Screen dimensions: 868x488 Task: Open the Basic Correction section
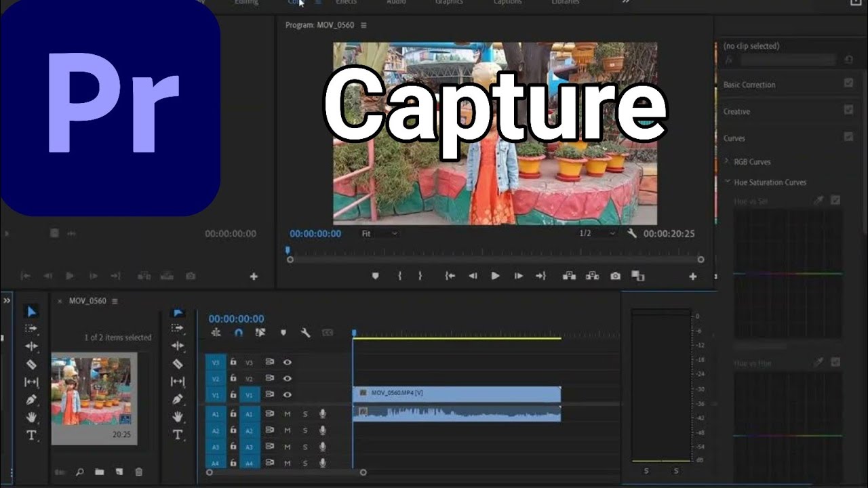749,85
